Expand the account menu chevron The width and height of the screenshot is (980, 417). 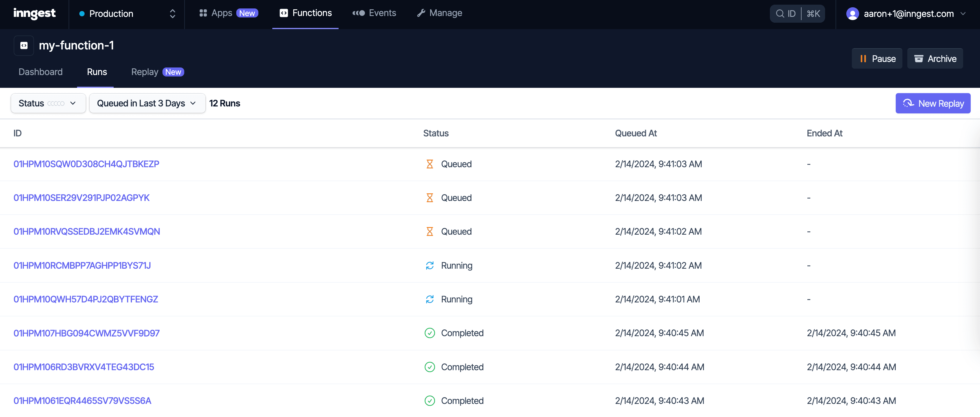pos(963,14)
